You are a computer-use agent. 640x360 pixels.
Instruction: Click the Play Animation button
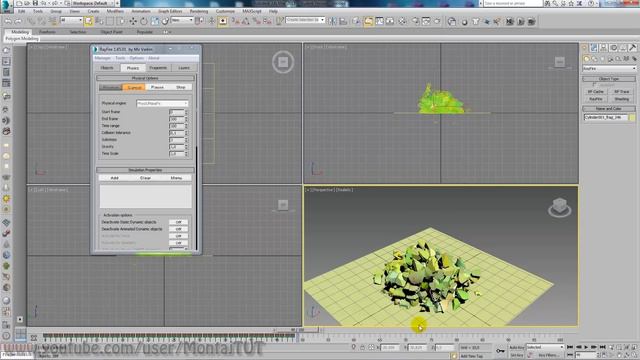click(586, 347)
